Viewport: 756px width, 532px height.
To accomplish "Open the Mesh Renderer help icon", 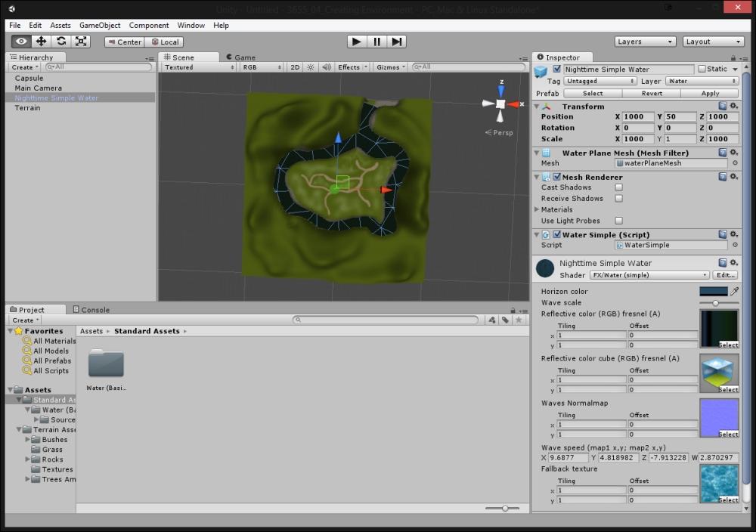I will [x=722, y=177].
